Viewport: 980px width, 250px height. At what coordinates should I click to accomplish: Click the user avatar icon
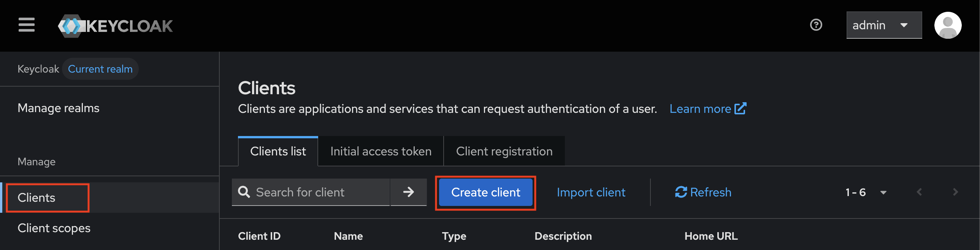coord(947,25)
